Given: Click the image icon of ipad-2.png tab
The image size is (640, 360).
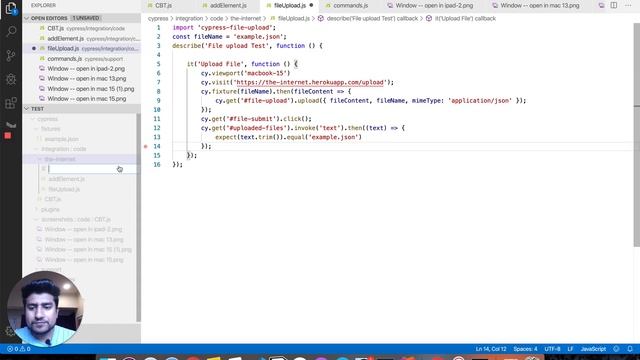Looking at the screenshot, I should click(390, 6).
